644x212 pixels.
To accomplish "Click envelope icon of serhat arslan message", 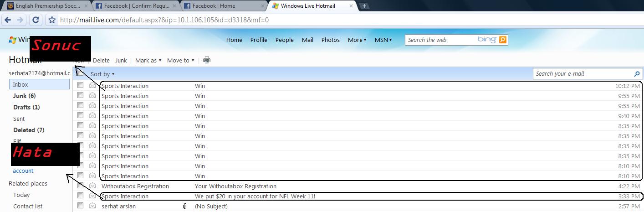I will pyautogui.click(x=92, y=206).
